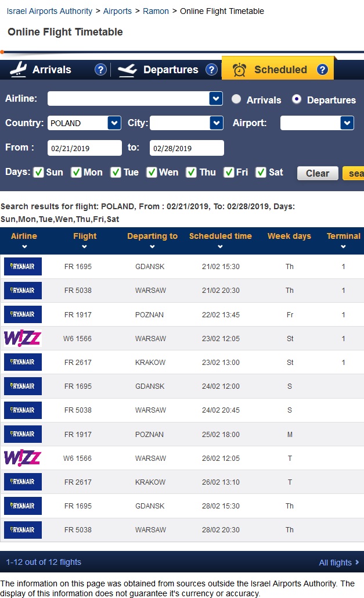This screenshot has height=598, width=364.
Task: Click the takeoff plane Departures icon
Action: point(127,70)
